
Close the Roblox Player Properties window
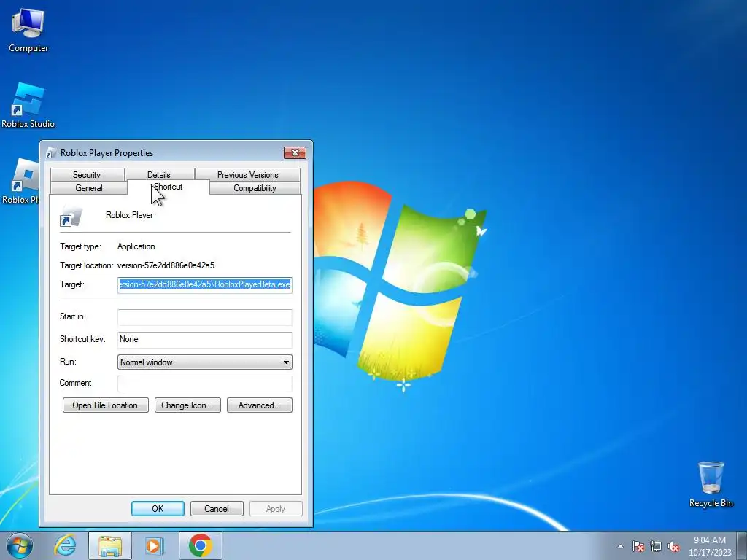295,153
